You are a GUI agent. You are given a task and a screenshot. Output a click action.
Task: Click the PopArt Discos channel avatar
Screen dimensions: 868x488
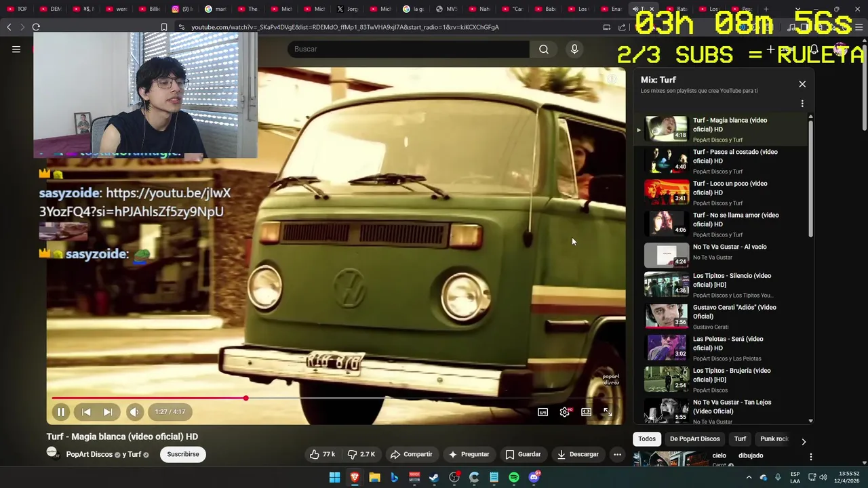53,453
